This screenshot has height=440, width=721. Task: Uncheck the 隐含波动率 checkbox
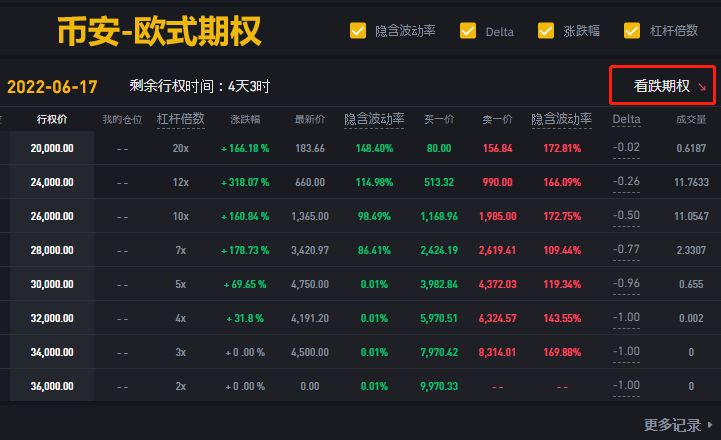point(358,31)
